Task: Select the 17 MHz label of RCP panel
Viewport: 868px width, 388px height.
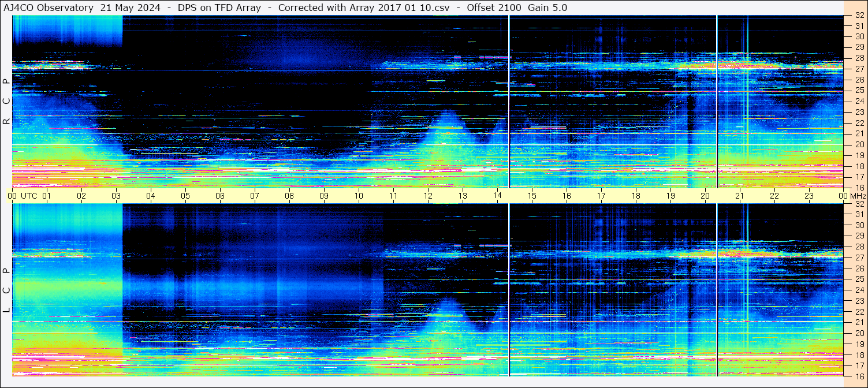Action: (859, 177)
